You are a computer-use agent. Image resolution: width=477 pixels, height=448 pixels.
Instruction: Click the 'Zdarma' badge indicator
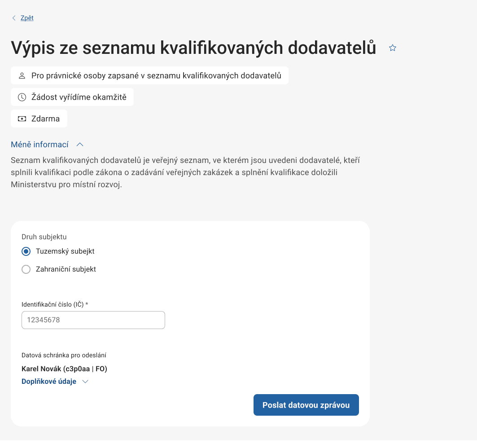coord(39,119)
